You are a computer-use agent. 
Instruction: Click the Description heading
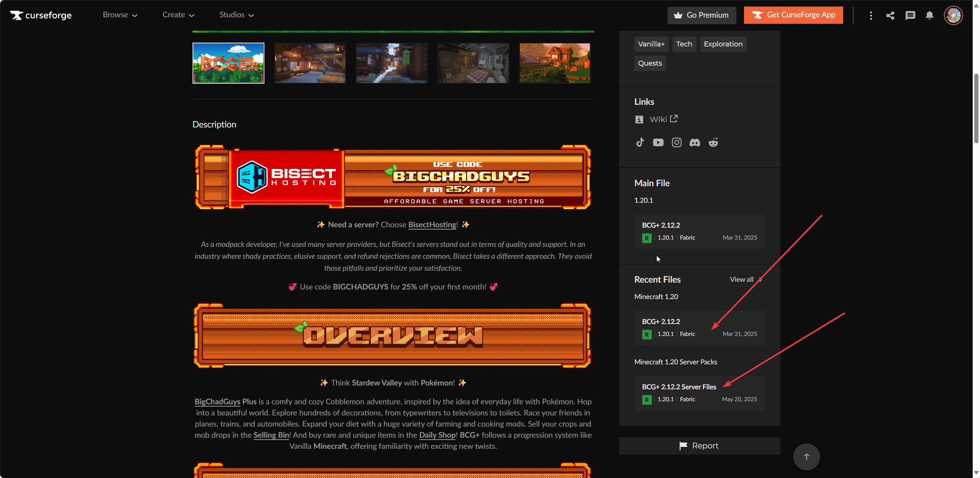pyautogui.click(x=214, y=124)
